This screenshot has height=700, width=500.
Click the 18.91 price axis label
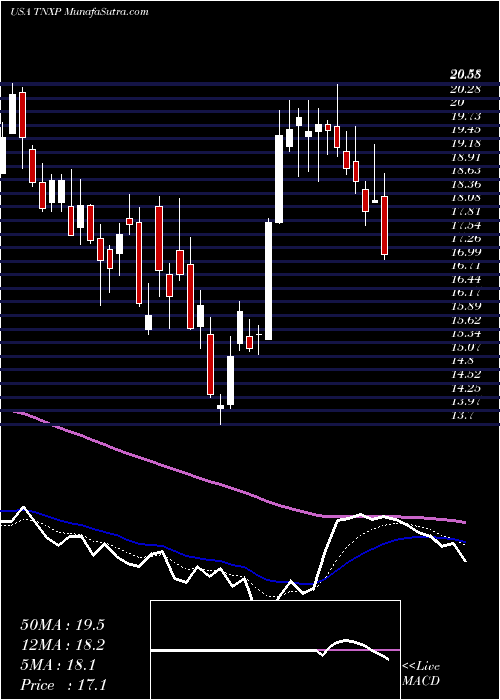(466, 157)
